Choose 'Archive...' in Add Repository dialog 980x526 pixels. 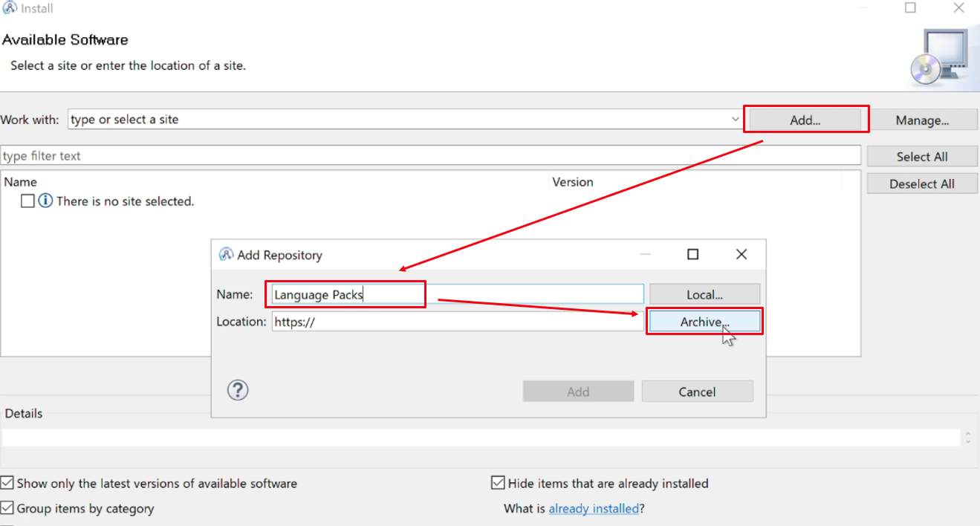coord(705,322)
